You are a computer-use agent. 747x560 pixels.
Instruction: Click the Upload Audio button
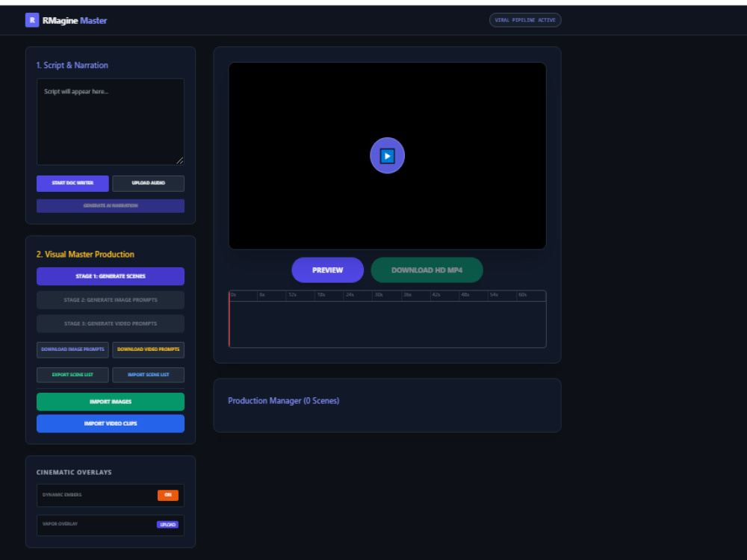(148, 184)
